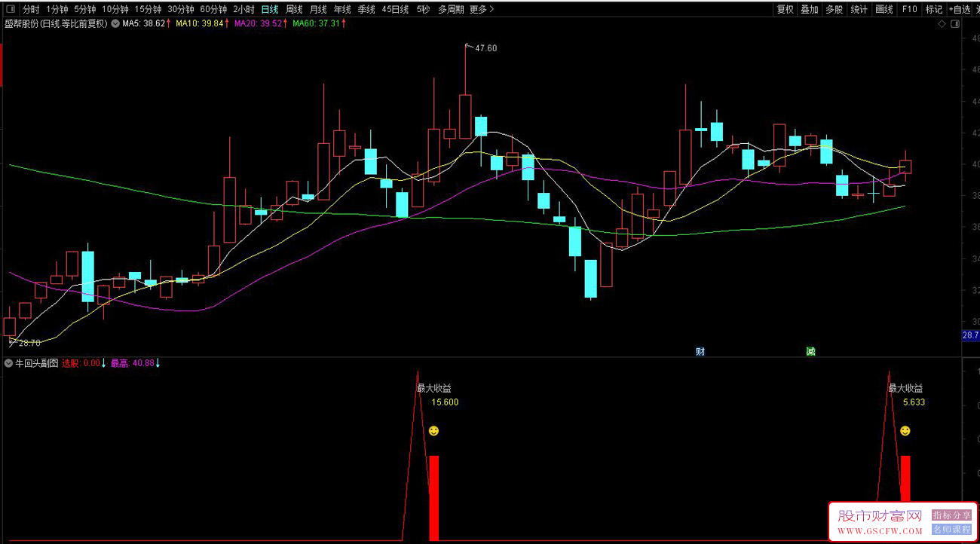The height and width of the screenshot is (544, 980).
Task: Click the 5.633 max profit value
Action: point(914,402)
